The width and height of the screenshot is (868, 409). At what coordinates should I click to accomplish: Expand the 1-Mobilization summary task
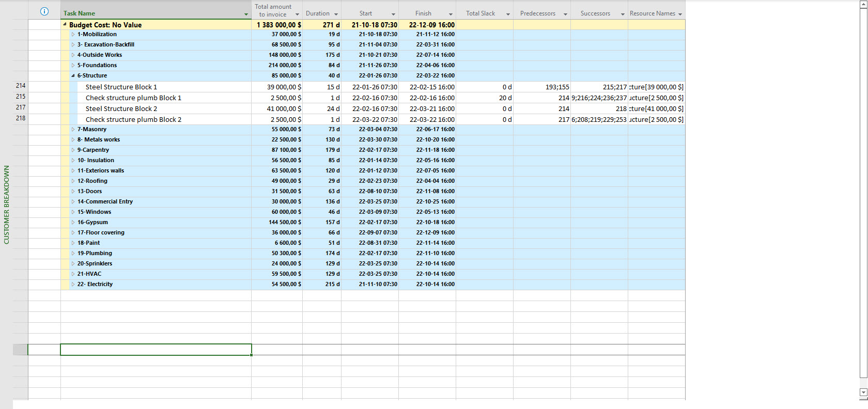(x=73, y=35)
